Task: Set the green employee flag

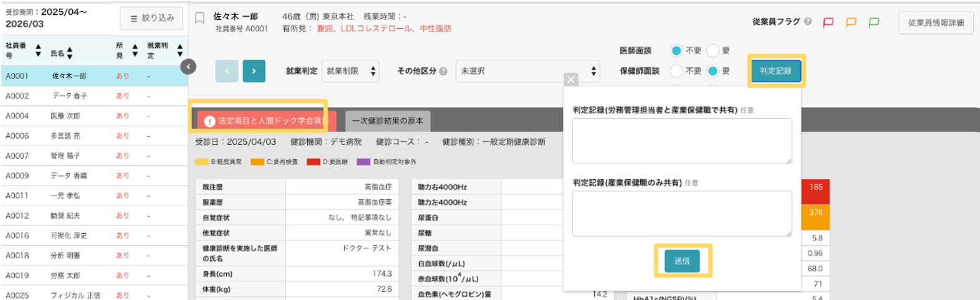Action: pyautogui.click(x=874, y=22)
